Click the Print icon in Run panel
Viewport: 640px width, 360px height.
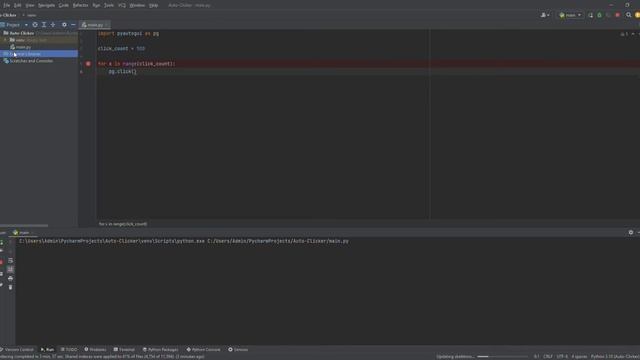point(11,278)
